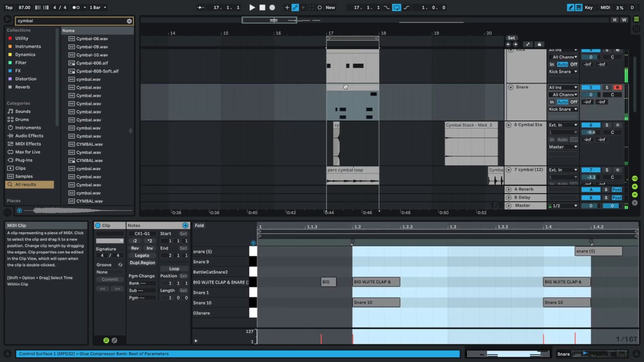
Task: Jump to the next locator arrow
Action: tap(514, 44)
